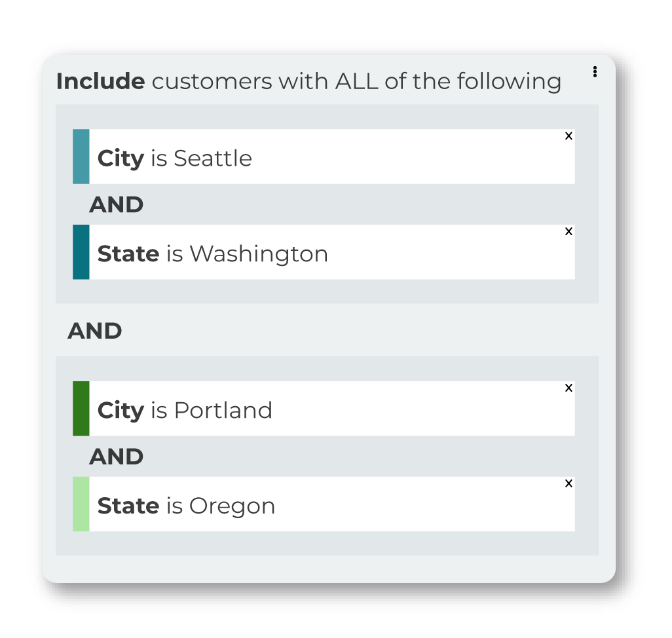Click the word Oregon in last condition
Image resolution: width=672 pixels, height=638 pixels.
pyautogui.click(x=232, y=507)
